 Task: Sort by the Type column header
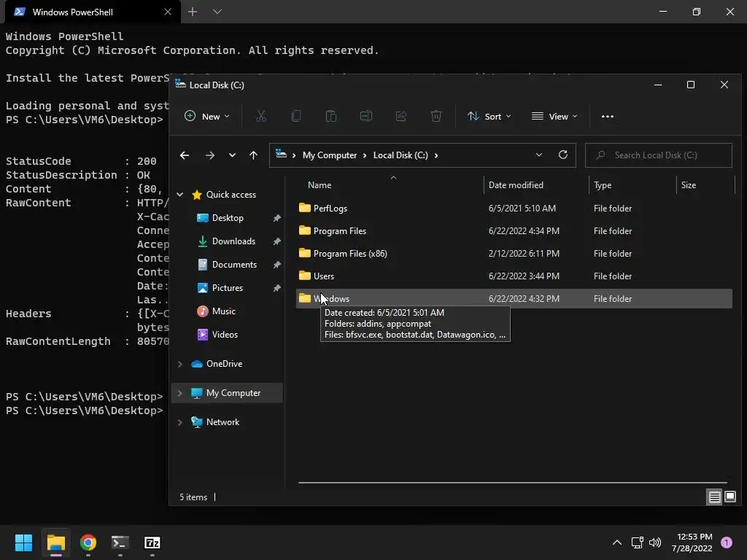[x=633, y=185]
